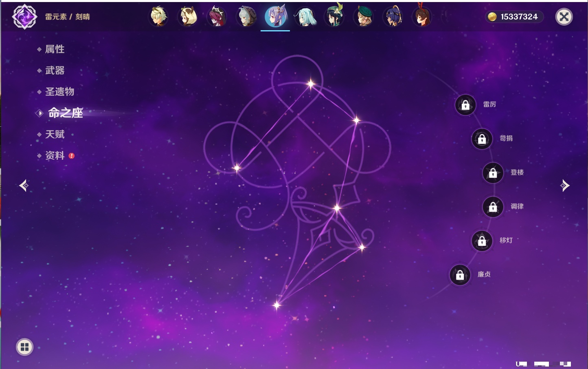
Task: Click the red alert badge beside 资料
Action: pos(72,156)
